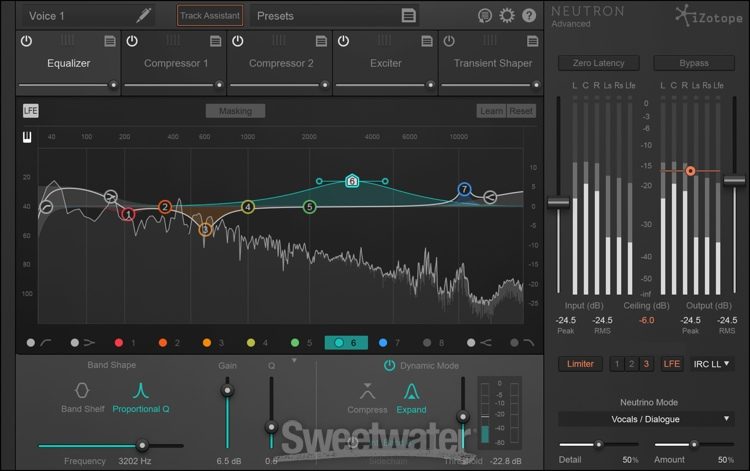Select the Transient Shaper module tab

(493, 63)
